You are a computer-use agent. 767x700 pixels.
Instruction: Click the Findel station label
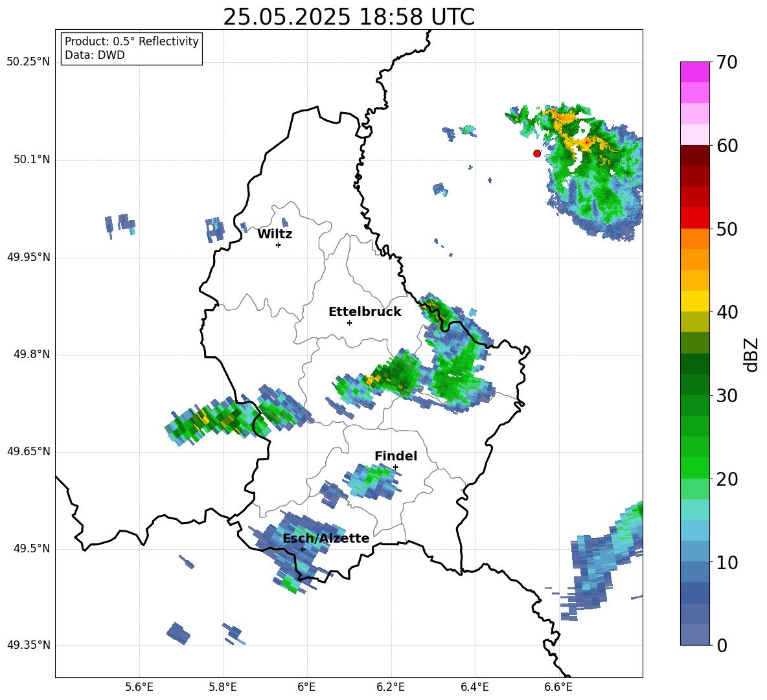click(396, 456)
